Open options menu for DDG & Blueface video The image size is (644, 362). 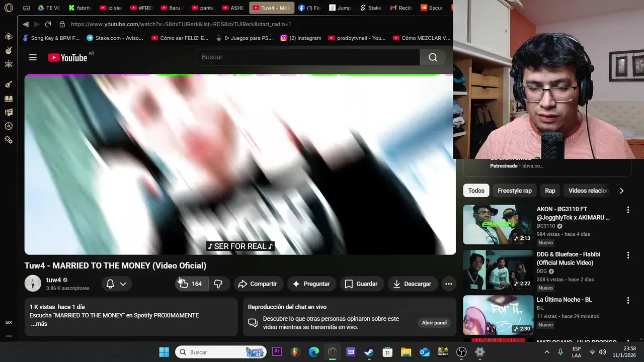point(628,255)
